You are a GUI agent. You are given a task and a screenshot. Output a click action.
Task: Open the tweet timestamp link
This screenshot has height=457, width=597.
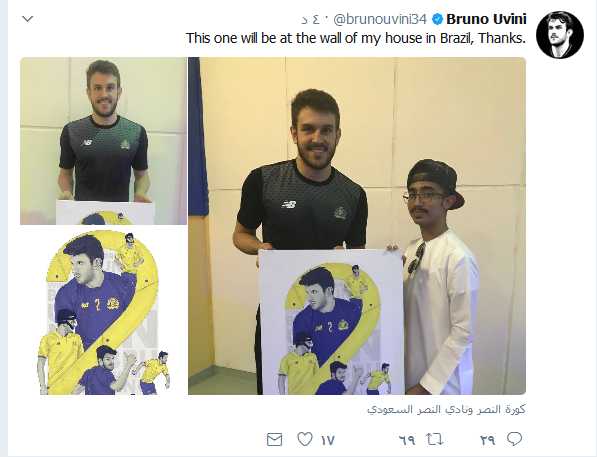(x=311, y=19)
